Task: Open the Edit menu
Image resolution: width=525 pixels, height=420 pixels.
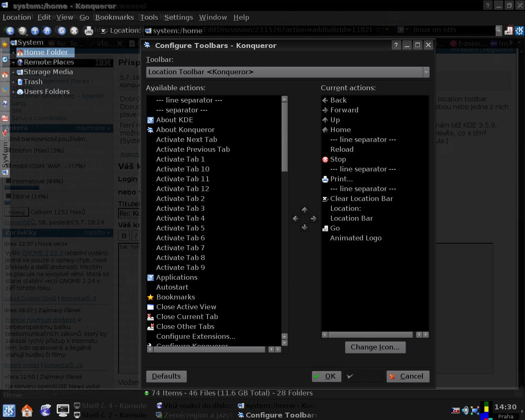Action: [44, 17]
